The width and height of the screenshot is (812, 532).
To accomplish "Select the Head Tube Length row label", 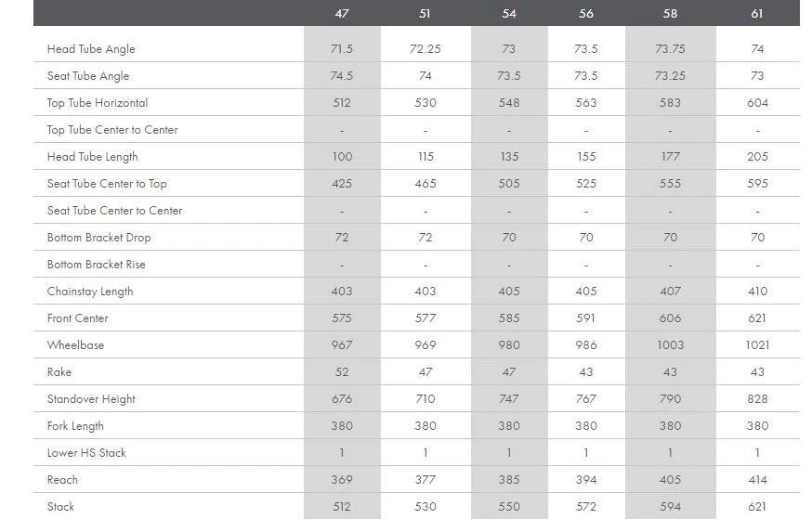I will [x=93, y=157].
